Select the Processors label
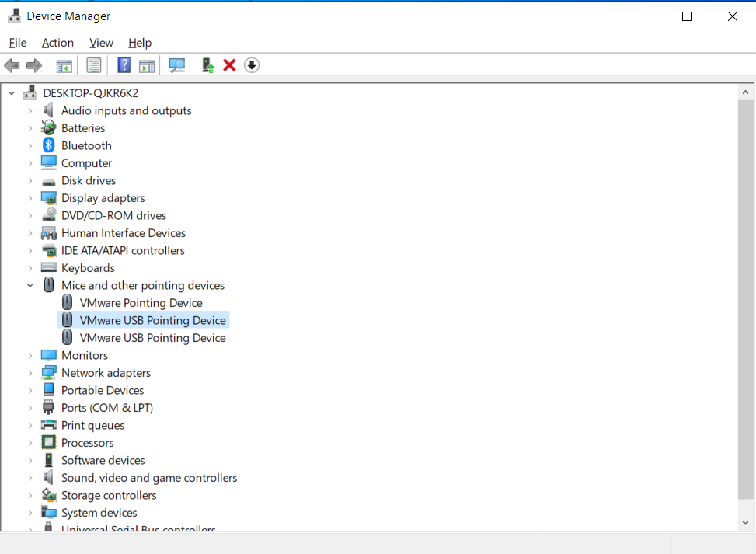This screenshot has width=756, height=554. pos(87,443)
